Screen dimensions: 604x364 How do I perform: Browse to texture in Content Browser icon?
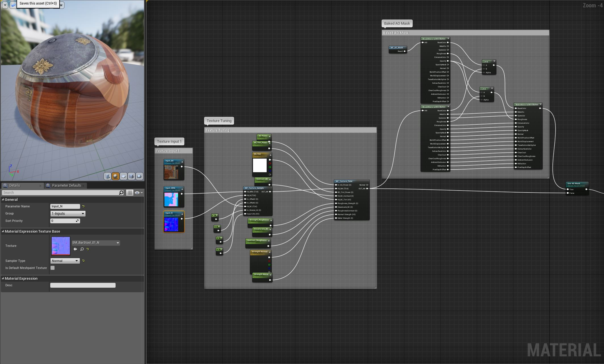[82, 249]
